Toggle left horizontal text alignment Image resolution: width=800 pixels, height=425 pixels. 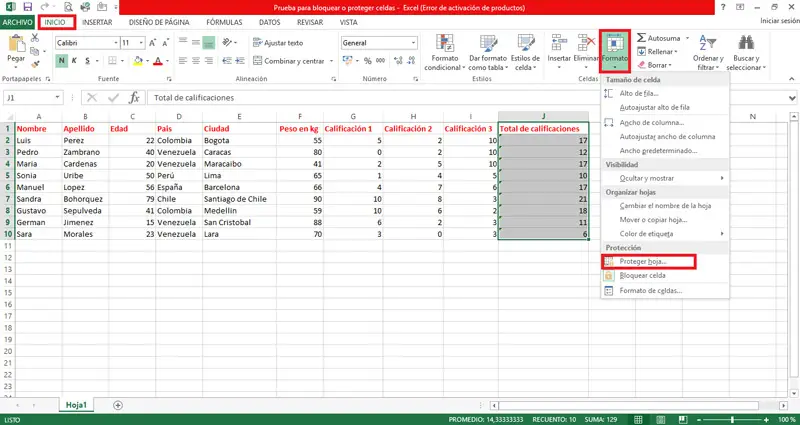click(x=183, y=61)
